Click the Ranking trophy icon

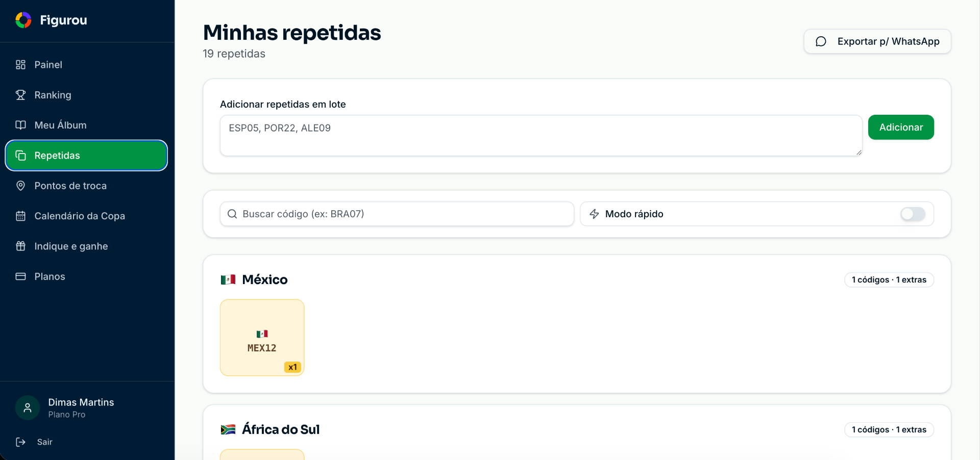click(x=20, y=95)
